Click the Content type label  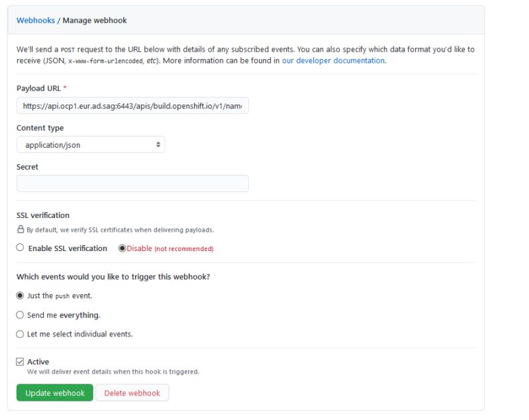tap(40, 128)
